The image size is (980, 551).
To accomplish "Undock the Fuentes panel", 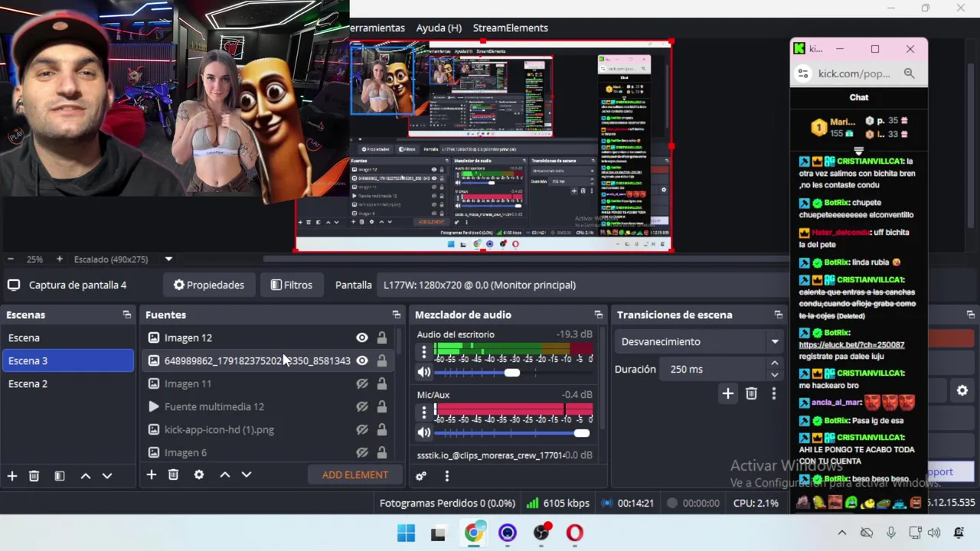I will click(397, 315).
